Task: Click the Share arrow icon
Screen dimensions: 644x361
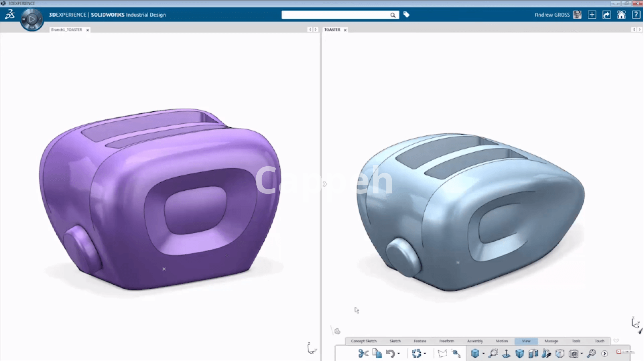Action: point(606,15)
